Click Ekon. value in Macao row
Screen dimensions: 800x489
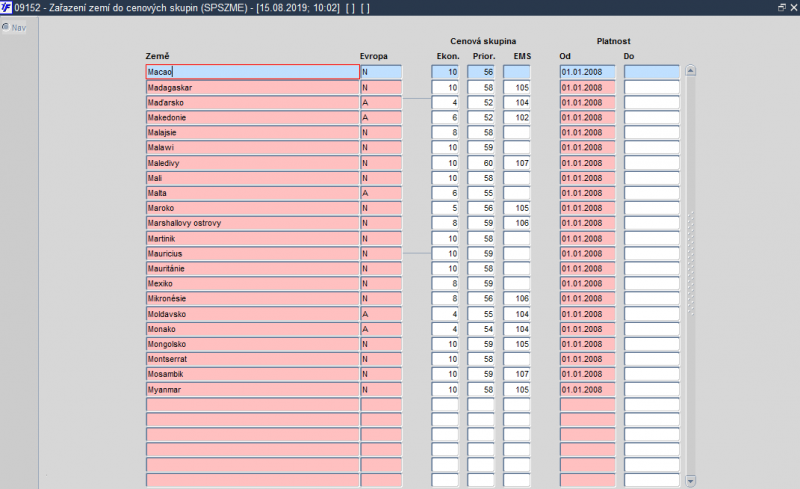pos(445,72)
